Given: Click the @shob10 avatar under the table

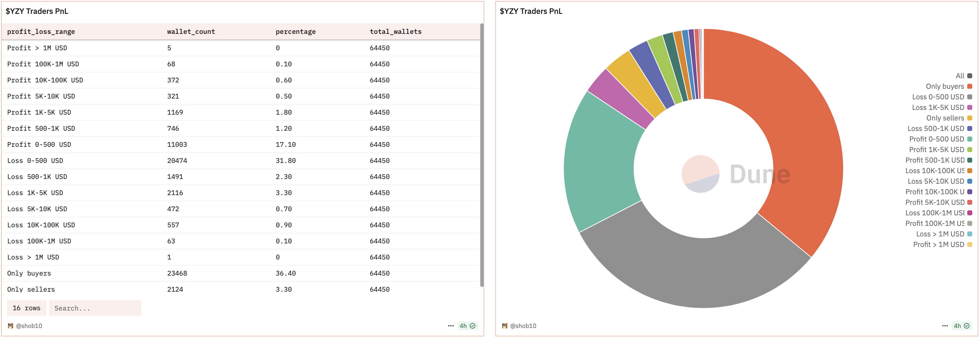Looking at the screenshot, I should [x=10, y=326].
